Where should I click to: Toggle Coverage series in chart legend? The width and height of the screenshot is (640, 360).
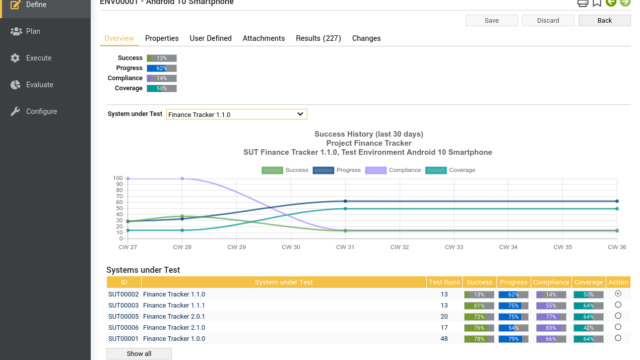(x=450, y=170)
